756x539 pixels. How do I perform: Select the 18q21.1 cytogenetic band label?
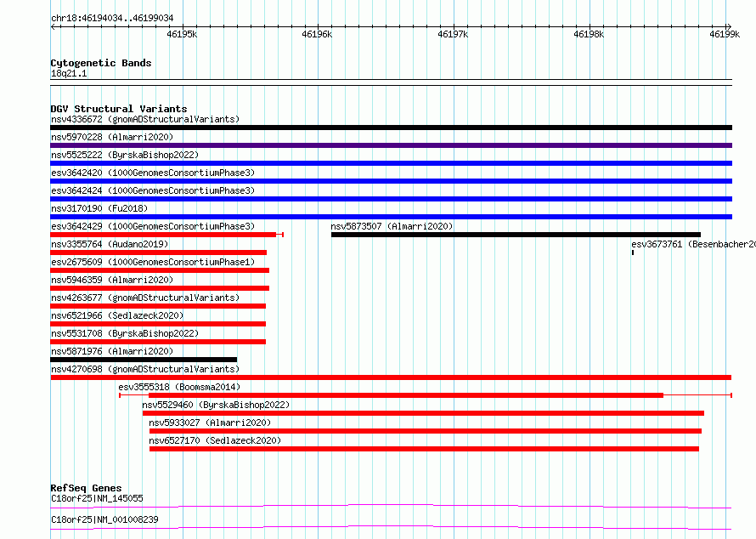[69, 73]
